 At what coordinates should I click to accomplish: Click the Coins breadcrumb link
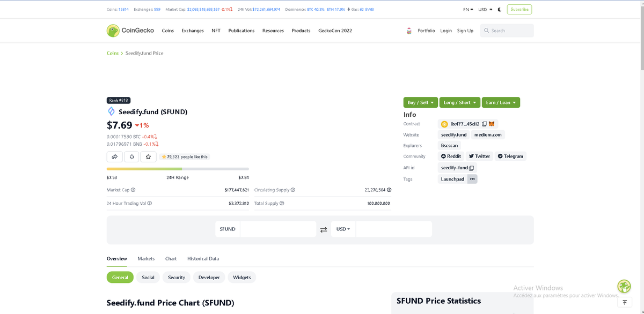113,53
